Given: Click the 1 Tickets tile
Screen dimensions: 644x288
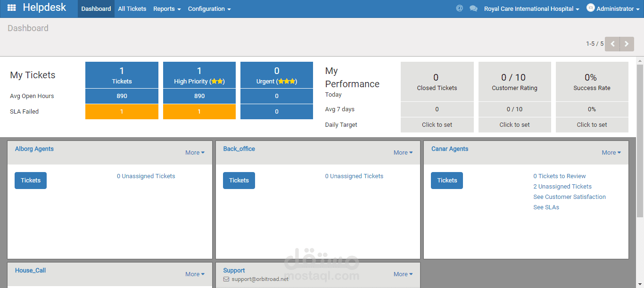Looking at the screenshot, I should pyautogui.click(x=122, y=75).
